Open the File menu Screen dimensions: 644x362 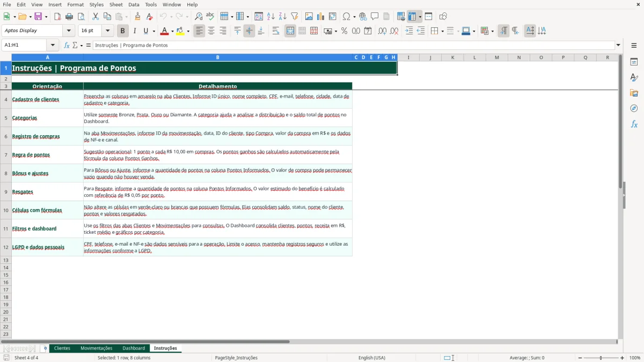tap(6, 4)
